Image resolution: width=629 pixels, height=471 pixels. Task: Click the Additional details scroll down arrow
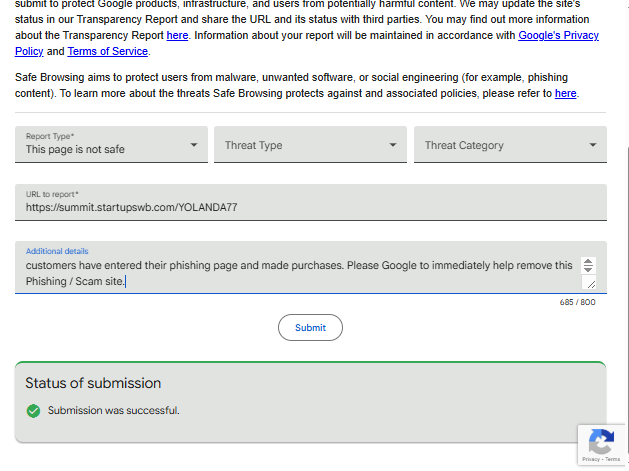tap(588, 269)
